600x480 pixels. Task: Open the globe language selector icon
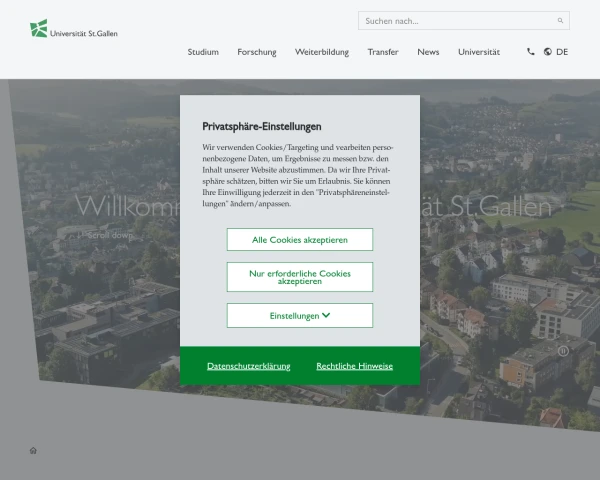(x=548, y=52)
